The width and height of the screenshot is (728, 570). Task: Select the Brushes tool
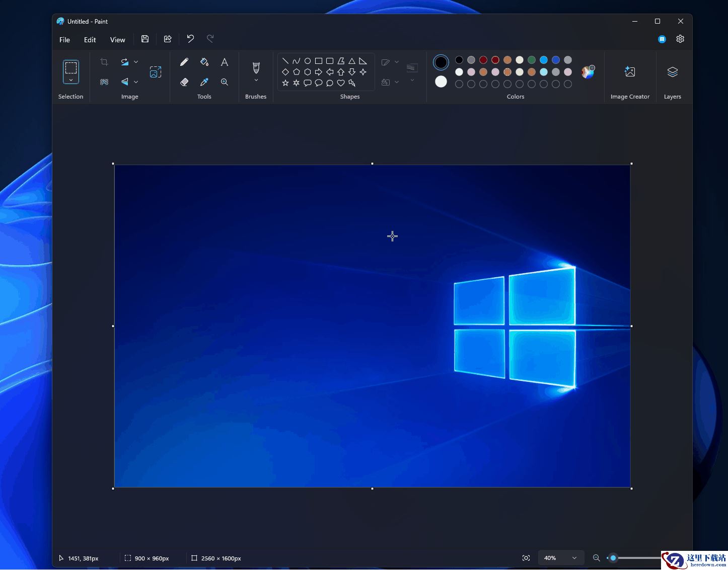click(256, 67)
